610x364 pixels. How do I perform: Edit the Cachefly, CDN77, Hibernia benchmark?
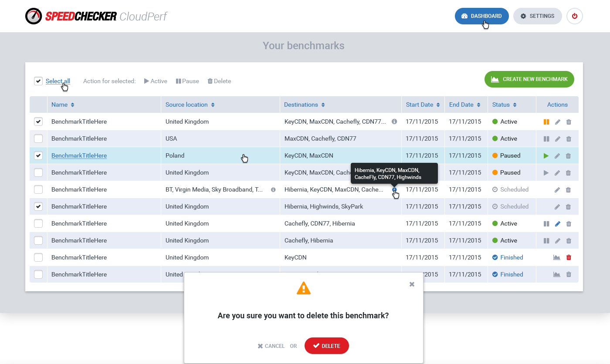tap(557, 224)
